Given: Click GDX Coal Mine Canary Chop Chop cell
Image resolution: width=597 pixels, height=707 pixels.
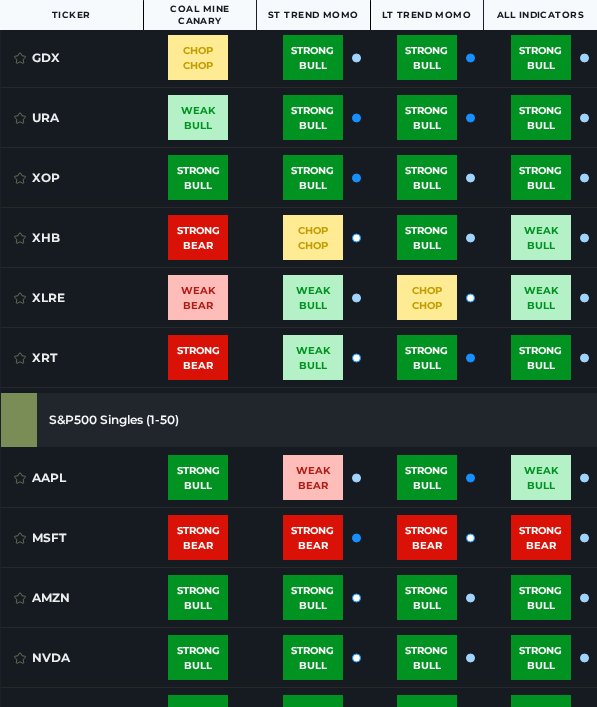Looking at the screenshot, I should coord(198,58).
